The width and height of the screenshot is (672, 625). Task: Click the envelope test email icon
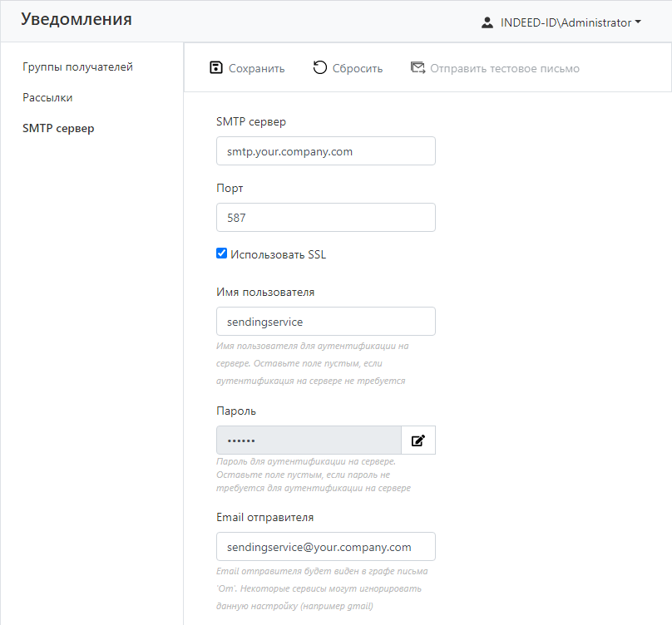(x=418, y=68)
